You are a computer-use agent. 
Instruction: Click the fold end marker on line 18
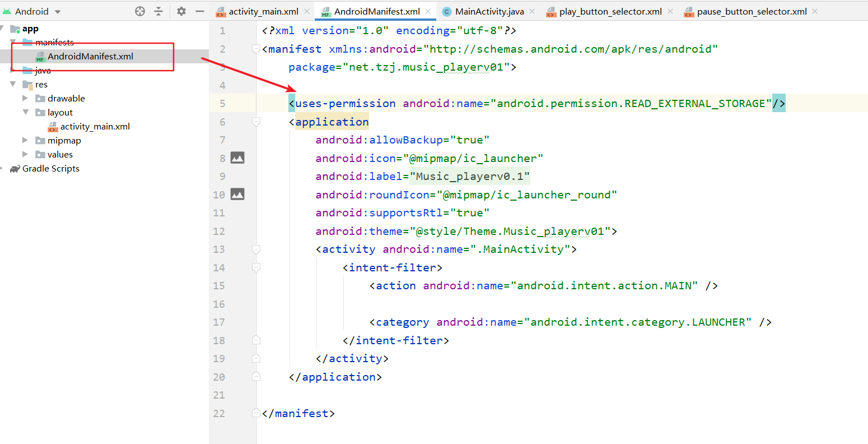pyautogui.click(x=256, y=340)
